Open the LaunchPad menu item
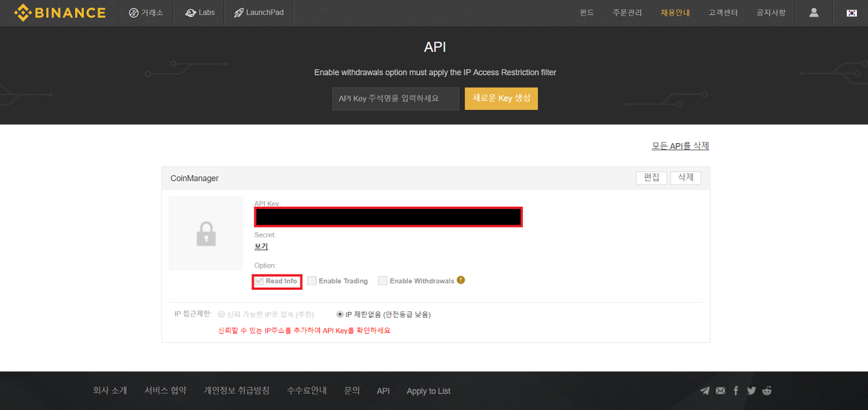 [259, 13]
